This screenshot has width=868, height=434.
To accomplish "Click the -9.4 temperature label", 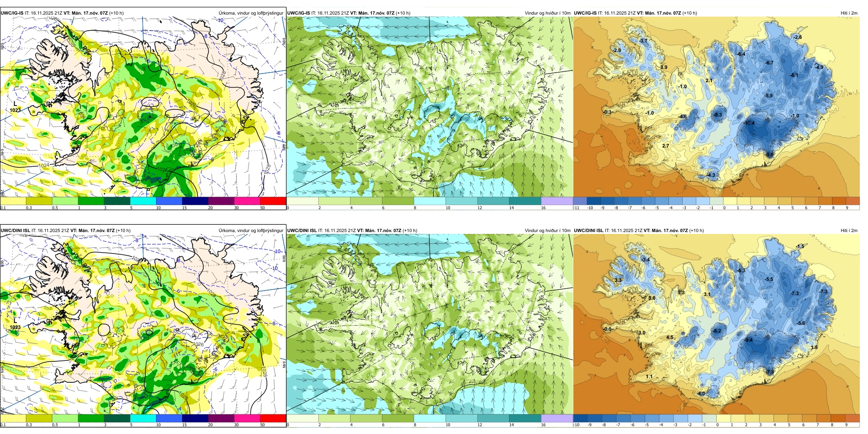I will coord(748,340).
